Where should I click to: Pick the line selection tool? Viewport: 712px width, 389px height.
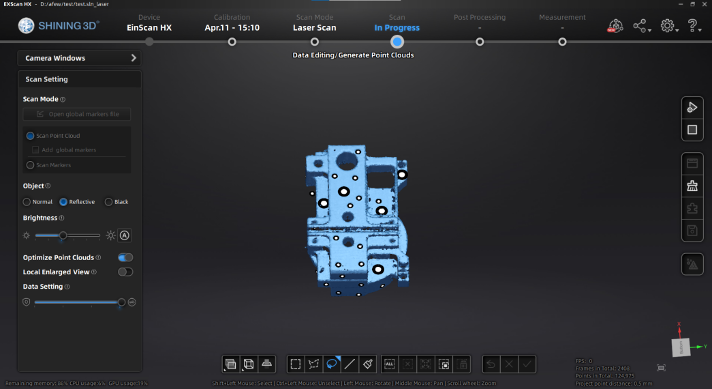(x=350, y=364)
